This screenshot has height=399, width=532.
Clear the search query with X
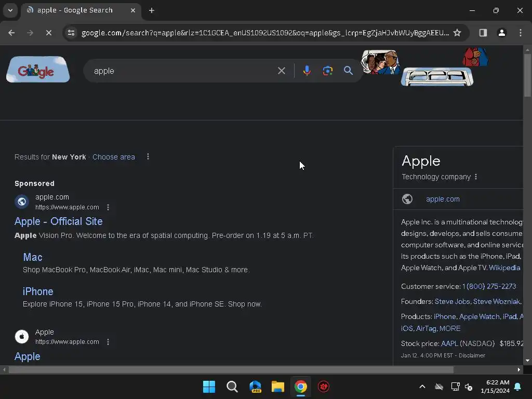pos(281,71)
